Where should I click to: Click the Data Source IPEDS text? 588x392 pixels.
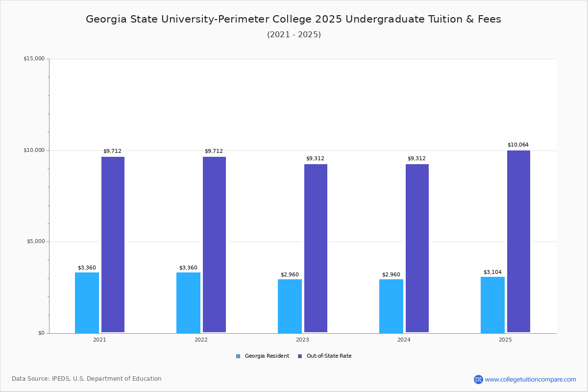click(87, 379)
